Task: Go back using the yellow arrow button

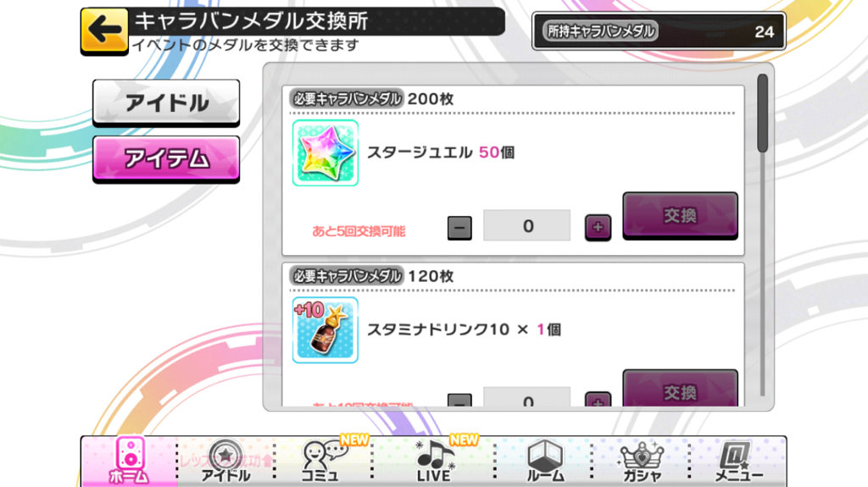Action: pos(104,31)
